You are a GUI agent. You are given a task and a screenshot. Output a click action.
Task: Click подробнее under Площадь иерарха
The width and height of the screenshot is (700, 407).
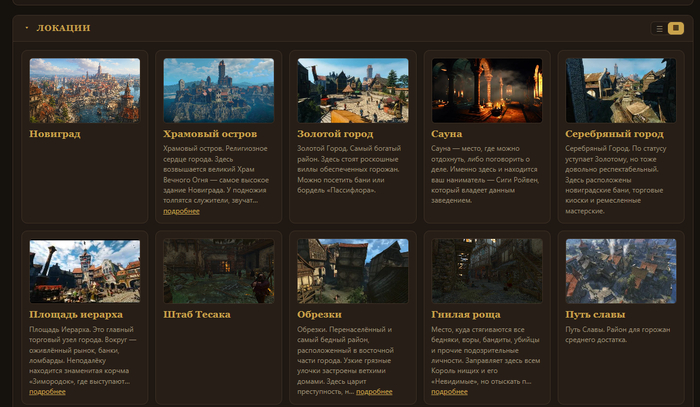coord(47,392)
